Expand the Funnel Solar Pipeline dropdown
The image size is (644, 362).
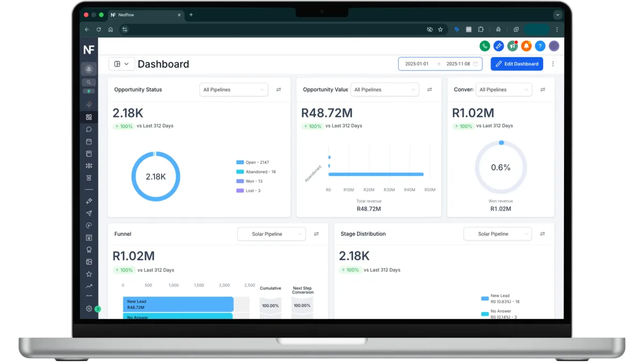(272, 234)
